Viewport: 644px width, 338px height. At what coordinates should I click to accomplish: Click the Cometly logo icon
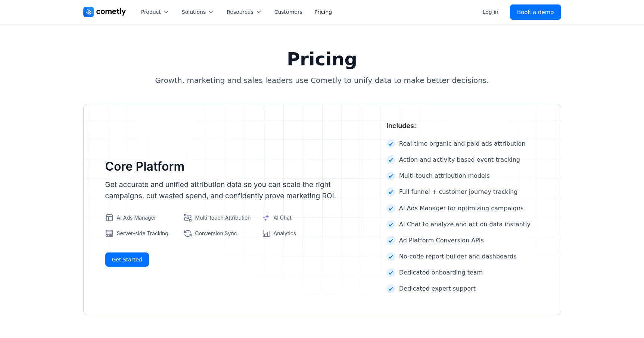click(x=88, y=12)
